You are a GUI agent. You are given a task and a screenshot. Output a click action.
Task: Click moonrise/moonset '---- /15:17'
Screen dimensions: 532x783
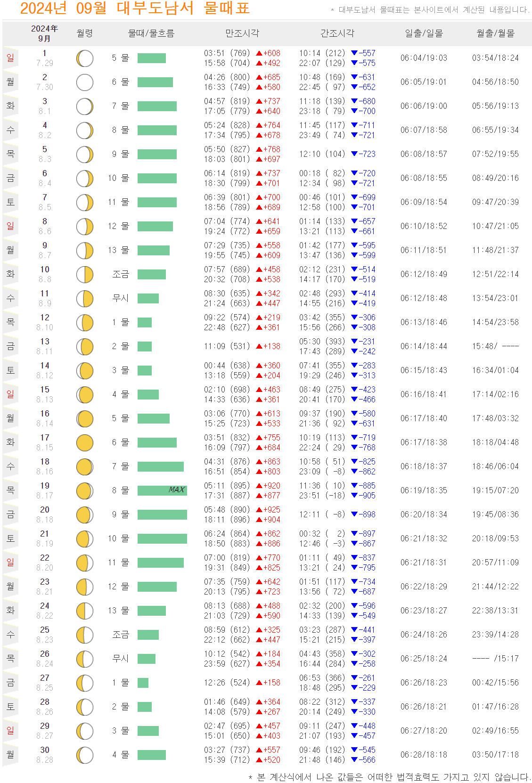point(495,659)
